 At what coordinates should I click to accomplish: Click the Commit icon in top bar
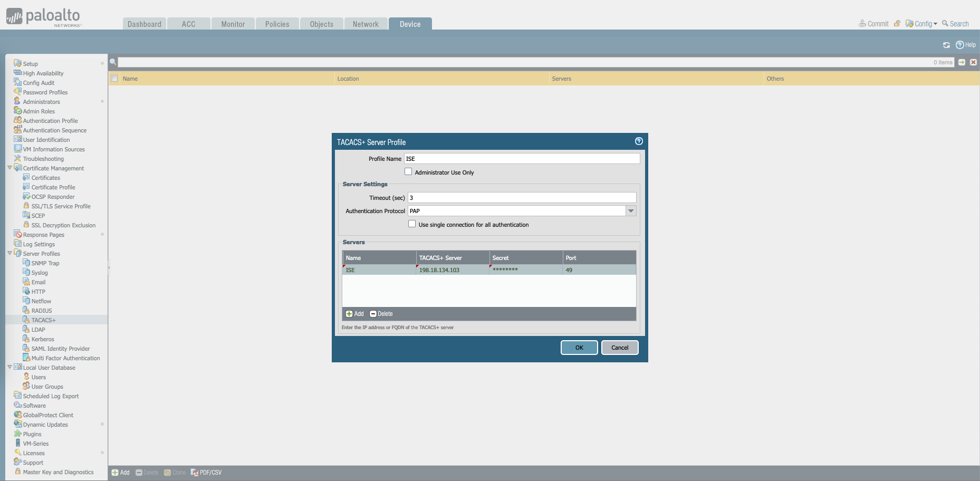pyautogui.click(x=862, y=24)
